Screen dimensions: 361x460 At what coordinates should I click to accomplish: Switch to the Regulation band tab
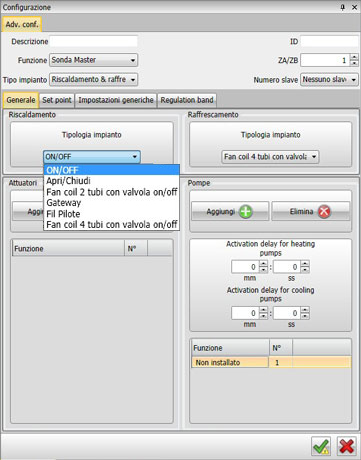click(x=187, y=100)
